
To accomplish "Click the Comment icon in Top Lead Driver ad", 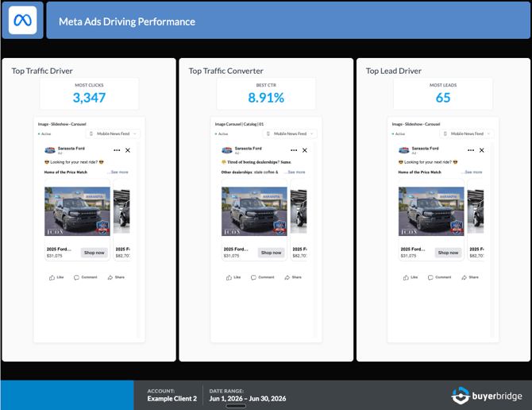I will coord(430,277).
